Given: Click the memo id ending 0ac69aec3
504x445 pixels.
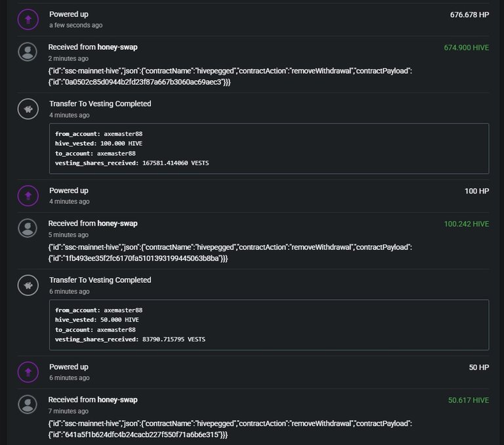Looking at the screenshot, I should click(140, 82).
